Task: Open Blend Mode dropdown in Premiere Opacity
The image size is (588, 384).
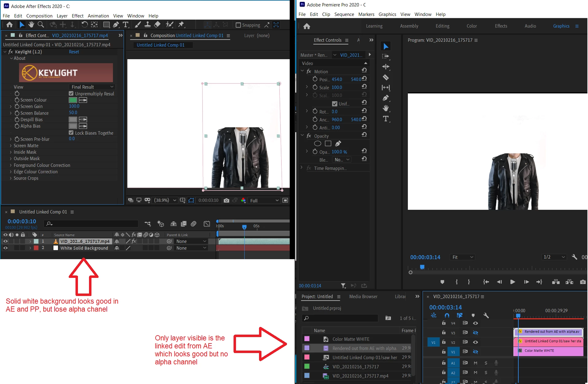Action: point(342,160)
